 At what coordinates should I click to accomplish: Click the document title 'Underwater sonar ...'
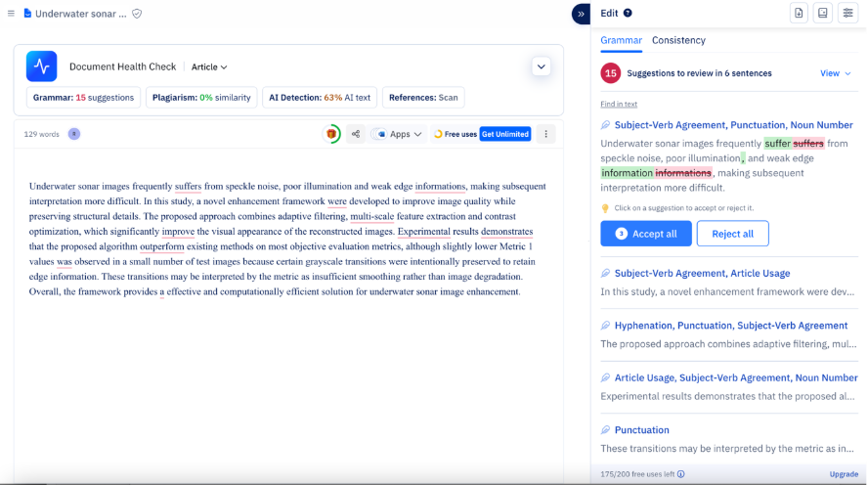(x=81, y=14)
